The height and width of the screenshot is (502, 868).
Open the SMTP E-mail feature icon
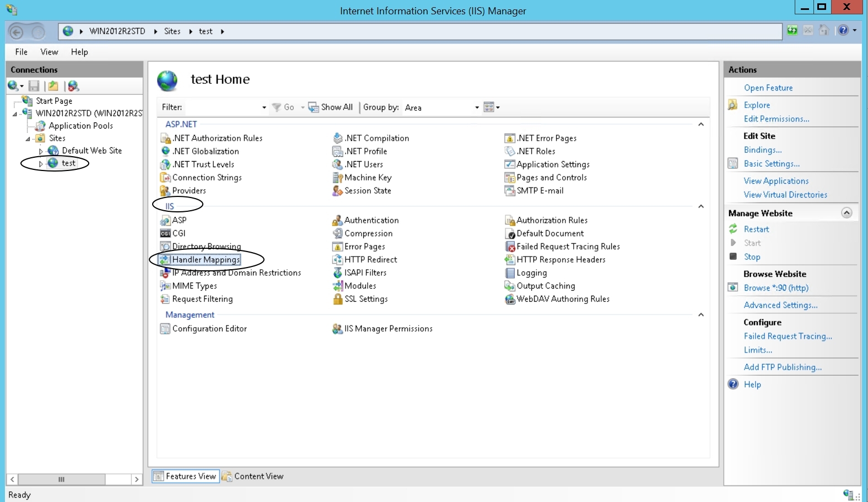coord(510,191)
